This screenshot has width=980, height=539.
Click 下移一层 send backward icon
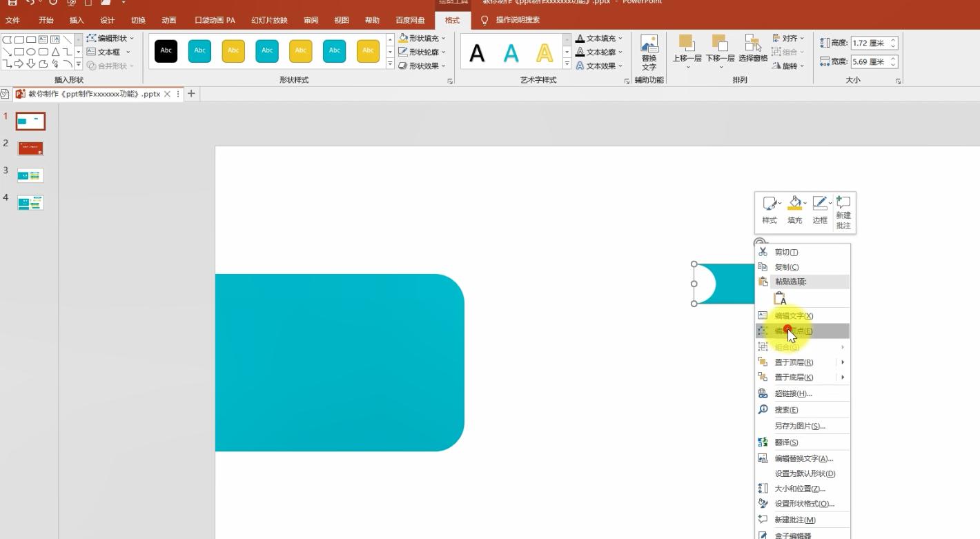click(719, 49)
